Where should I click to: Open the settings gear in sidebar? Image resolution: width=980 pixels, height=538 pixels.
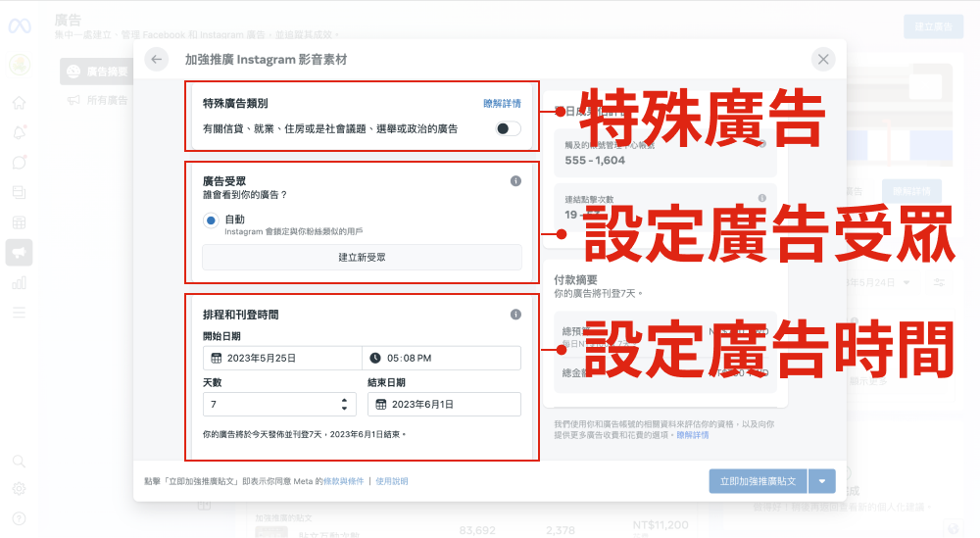20,489
